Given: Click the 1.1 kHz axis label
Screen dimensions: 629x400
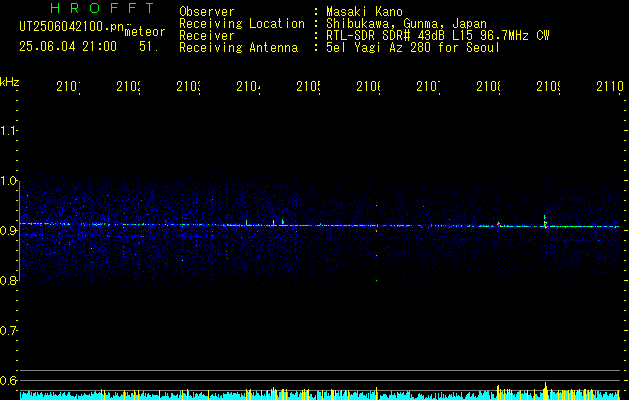Looking at the screenshot, I should coord(8,131).
